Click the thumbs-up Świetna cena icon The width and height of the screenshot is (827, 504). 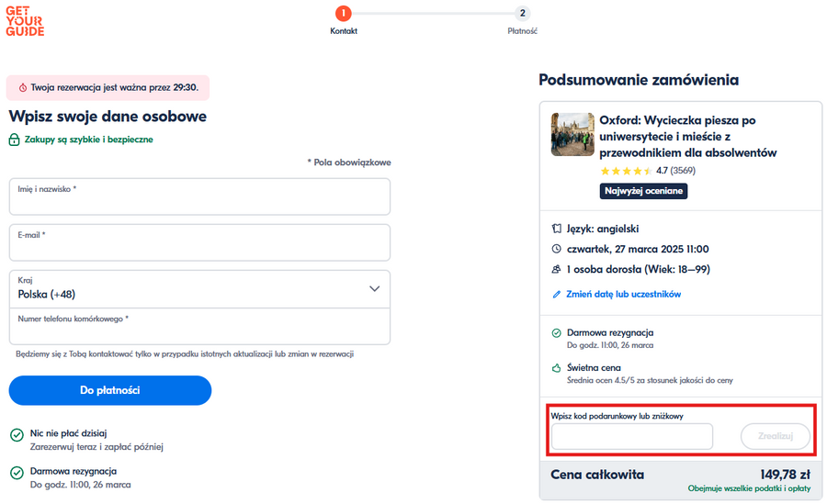tap(555, 368)
